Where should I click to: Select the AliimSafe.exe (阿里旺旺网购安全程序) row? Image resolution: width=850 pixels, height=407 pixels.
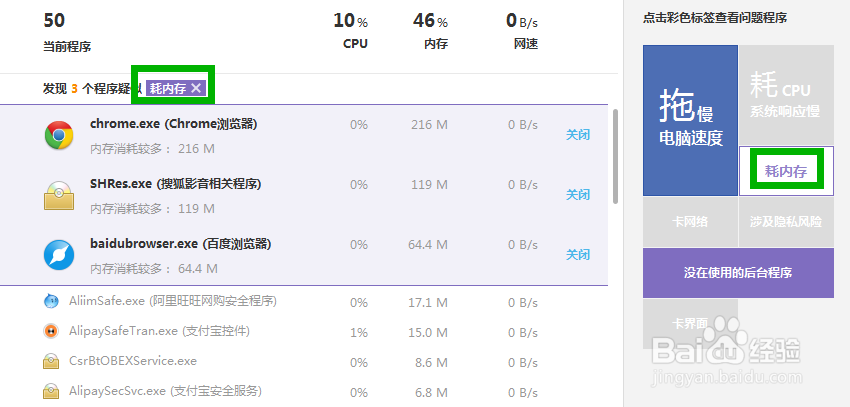click(x=304, y=301)
